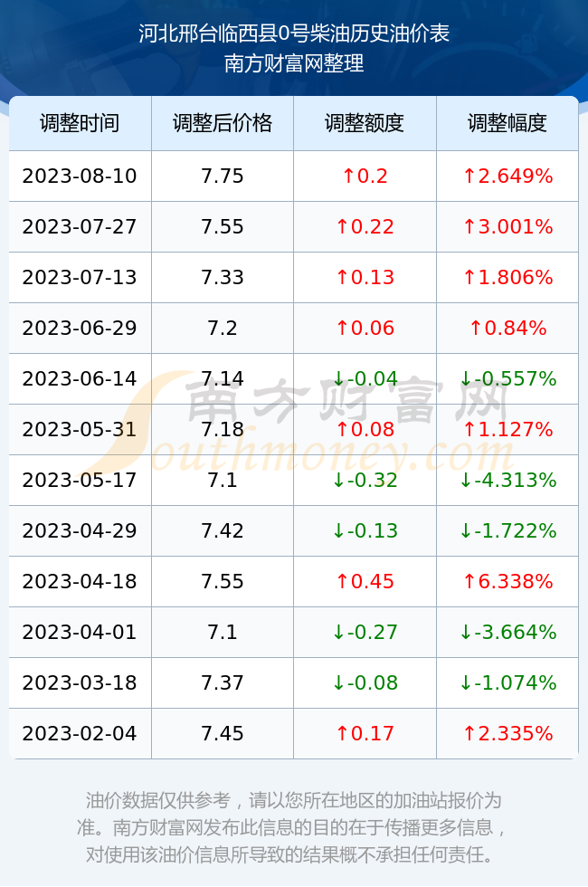Click the 调整幅度 column header

click(507, 123)
